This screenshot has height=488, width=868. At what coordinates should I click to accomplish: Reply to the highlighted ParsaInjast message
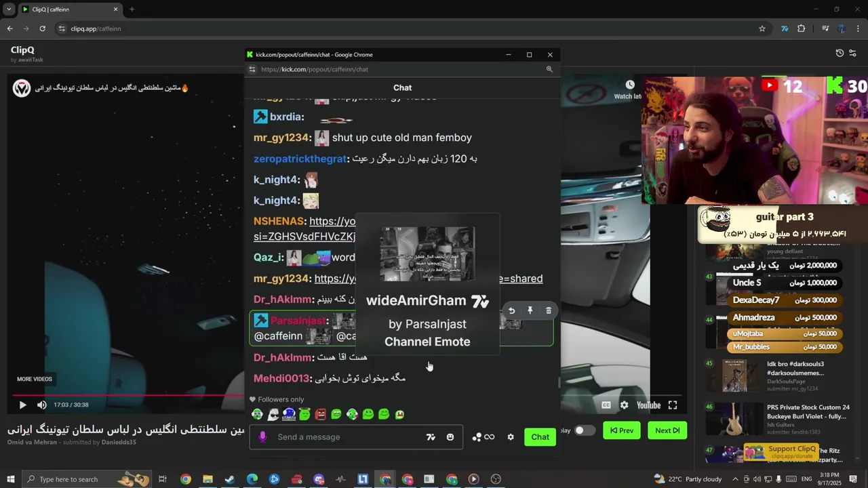[x=512, y=310]
